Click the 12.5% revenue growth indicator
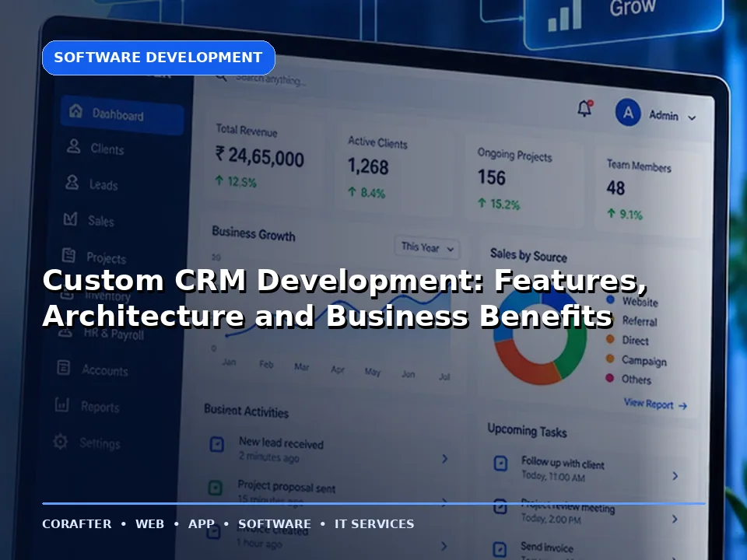Image resolution: width=747 pixels, height=560 pixels. 236,181
